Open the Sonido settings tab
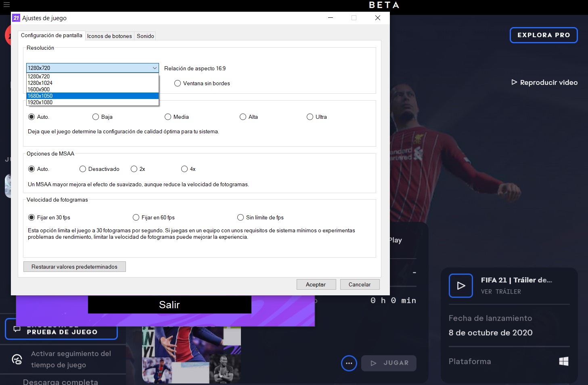The width and height of the screenshot is (588, 385). (145, 36)
